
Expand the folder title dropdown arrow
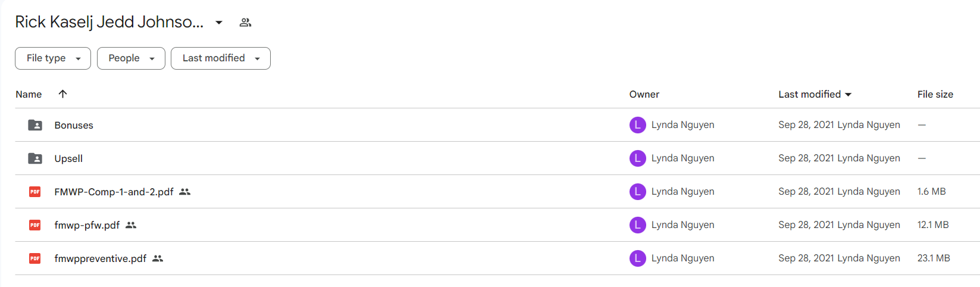[x=219, y=23]
